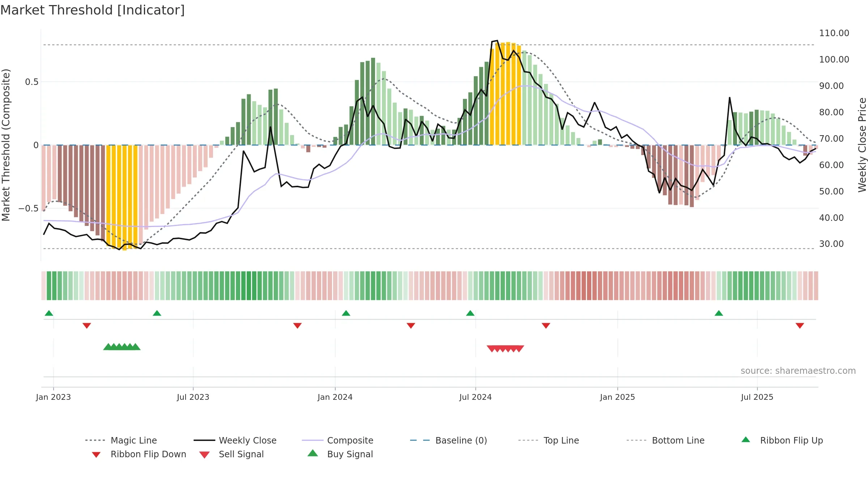This screenshot has width=868, height=488.
Task: Click the Jan 2023 x-axis label
Action: (x=54, y=397)
